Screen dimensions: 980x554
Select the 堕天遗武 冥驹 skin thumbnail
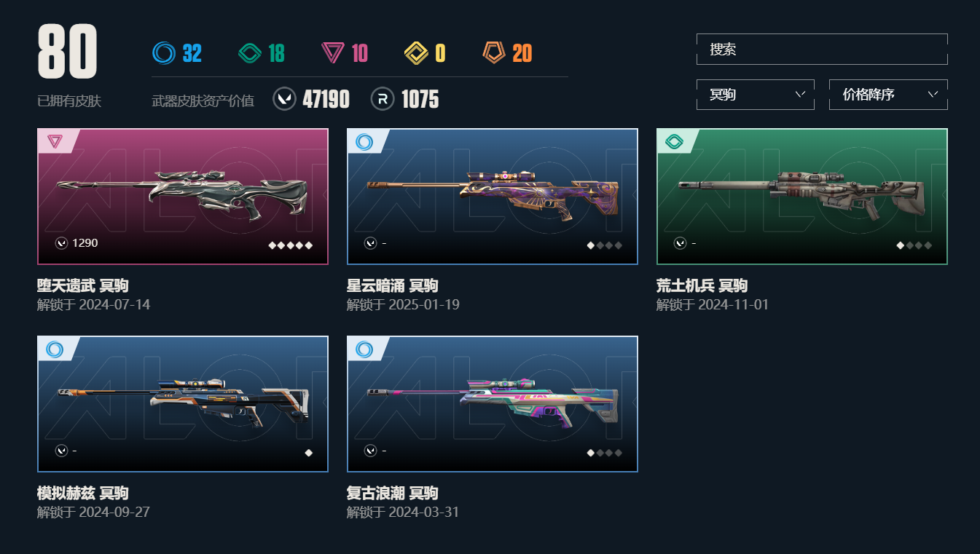point(183,197)
